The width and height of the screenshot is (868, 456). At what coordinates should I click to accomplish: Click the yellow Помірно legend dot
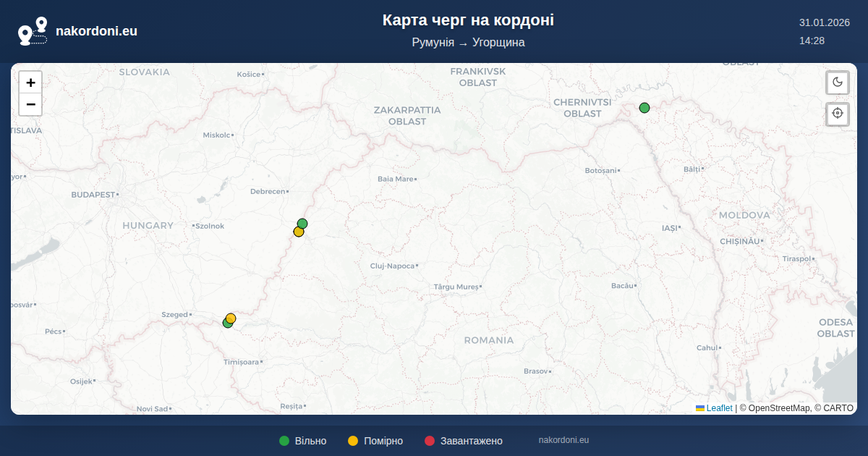[x=353, y=441]
